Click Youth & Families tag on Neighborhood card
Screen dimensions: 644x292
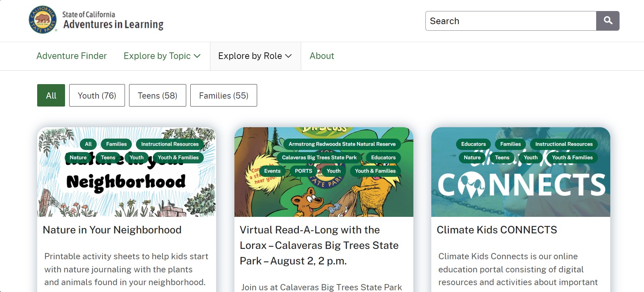coord(178,158)
